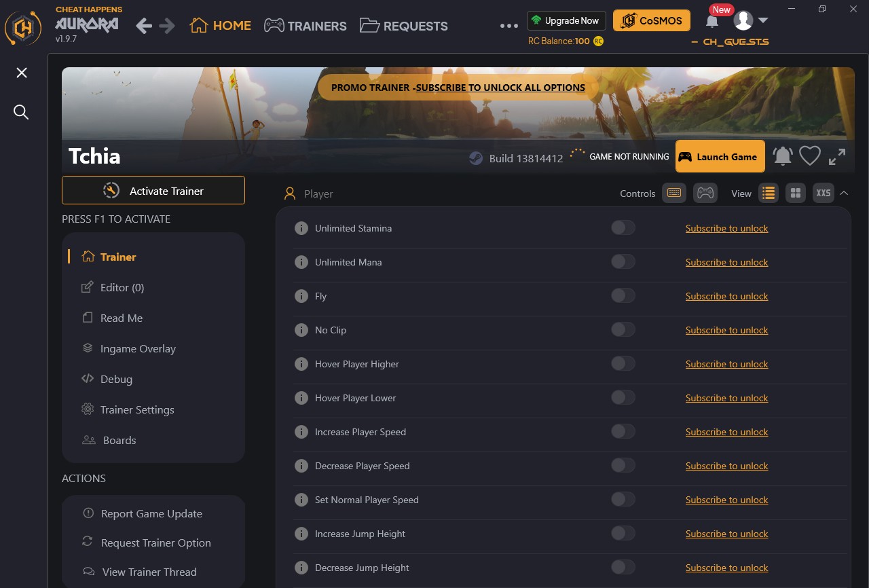Open the user account dropdown arrow
Screen dimensions: 869x588
(763, 20)
